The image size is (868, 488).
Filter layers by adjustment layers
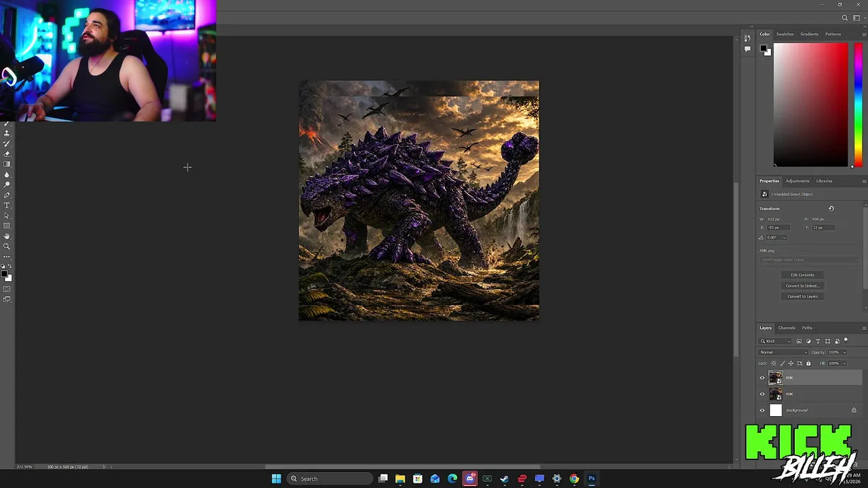point(808,342)
